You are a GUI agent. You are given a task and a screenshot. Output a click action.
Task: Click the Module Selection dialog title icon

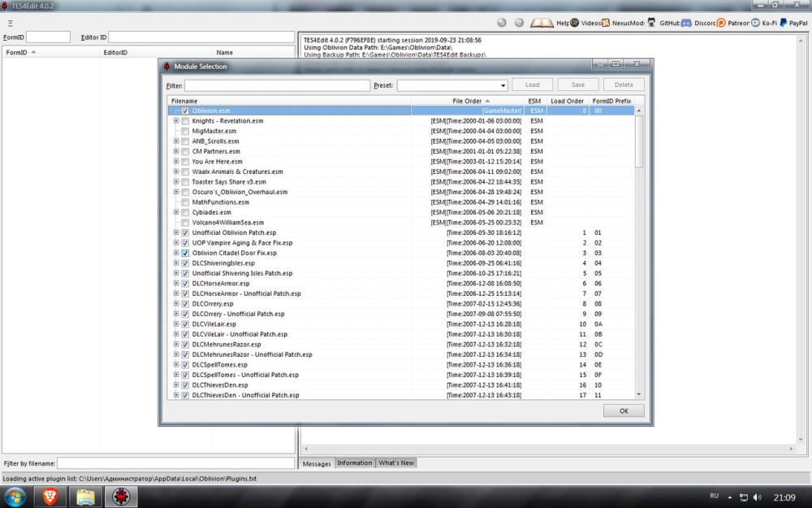pyautogui.click(x=166, y=67)
